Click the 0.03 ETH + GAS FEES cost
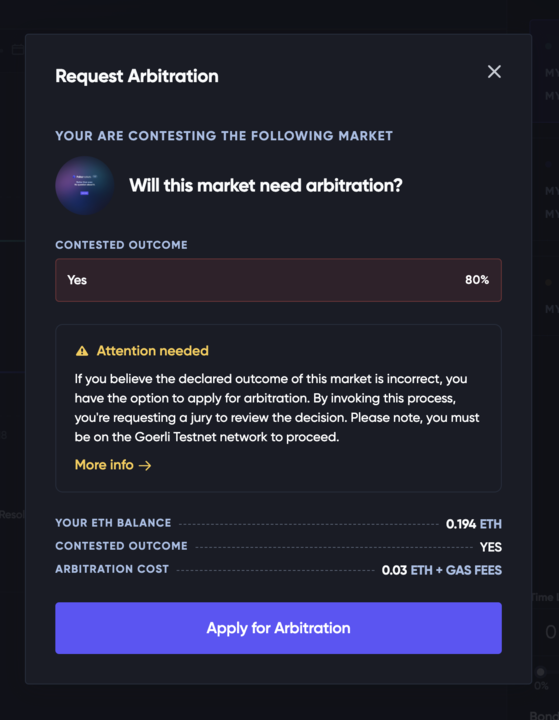Screen dimensions: 559x720 [441, 570]
